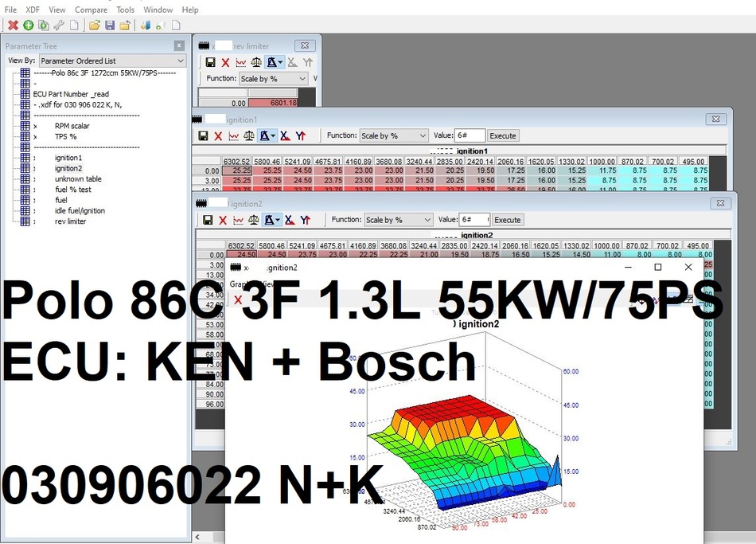
Task: Open the Help menu
Action: point(190,10)
